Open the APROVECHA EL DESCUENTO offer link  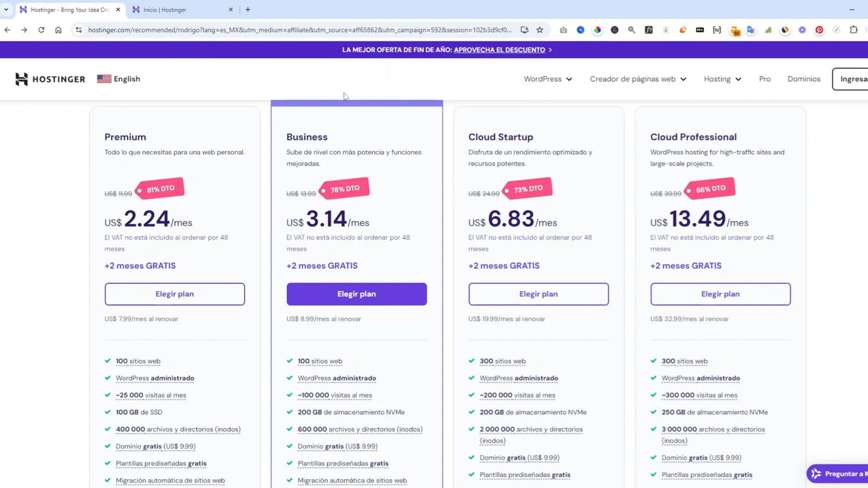click(499, 49)
